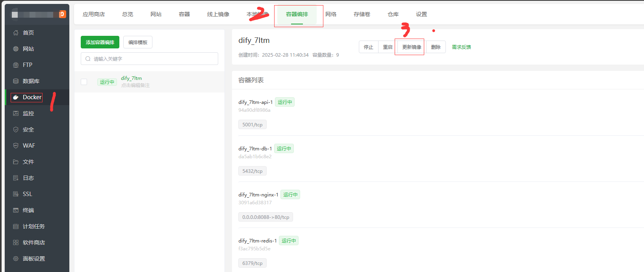Click the terminal icon beside 终端
Viewport: 644px width, 272px height.
pyautogui.click(x=16, y=210)
